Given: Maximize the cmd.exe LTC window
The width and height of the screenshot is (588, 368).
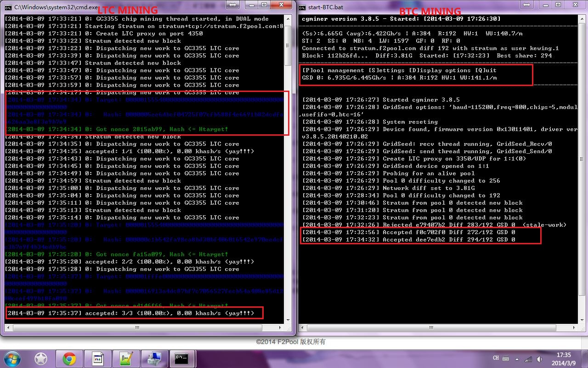Looking at the screenshot, I should pyautogui.click(x=264, y=5).
